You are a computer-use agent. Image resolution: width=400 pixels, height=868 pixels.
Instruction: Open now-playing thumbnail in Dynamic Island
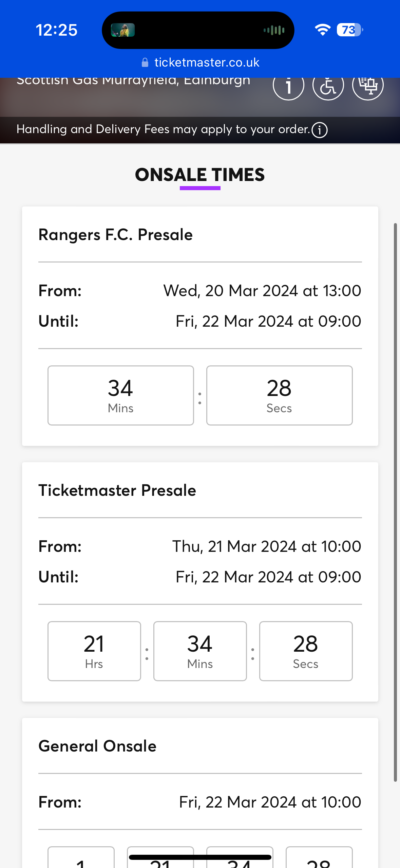pyautogui.click(x=123, y=30)
